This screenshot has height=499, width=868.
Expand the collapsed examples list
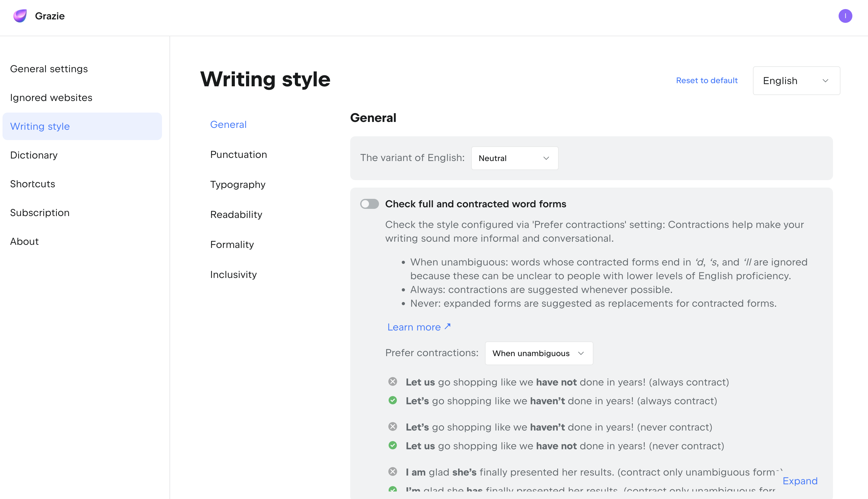[800, 481]
